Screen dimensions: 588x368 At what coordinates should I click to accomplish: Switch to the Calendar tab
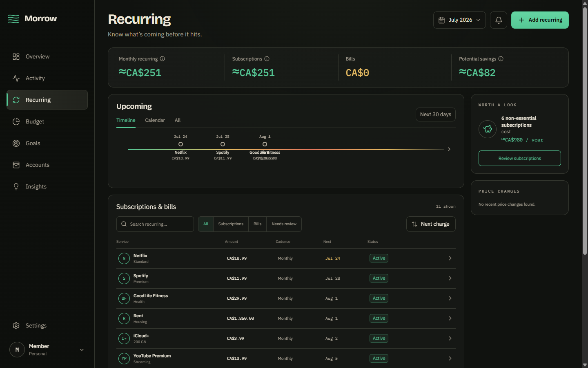(x=155, y=120)
